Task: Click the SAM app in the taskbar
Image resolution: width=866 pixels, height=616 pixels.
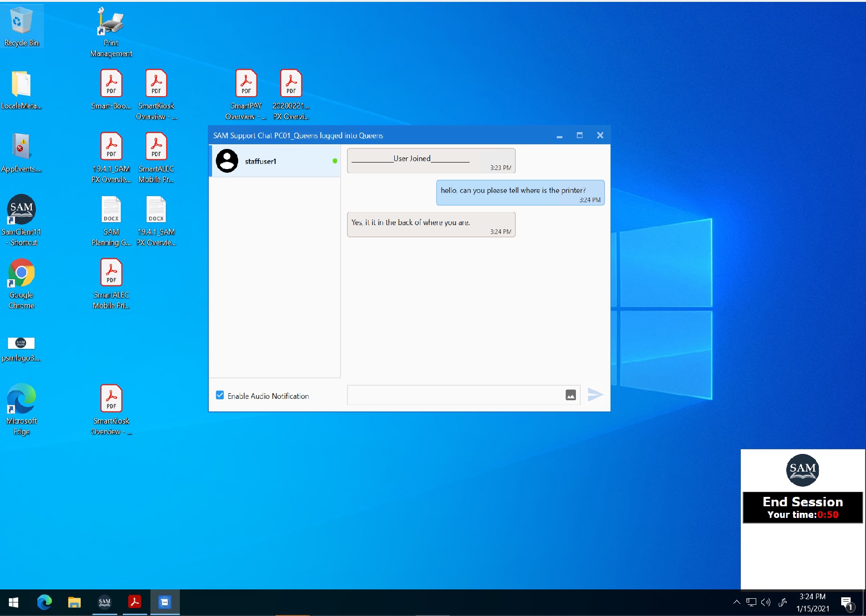Action: coord(105,602)
